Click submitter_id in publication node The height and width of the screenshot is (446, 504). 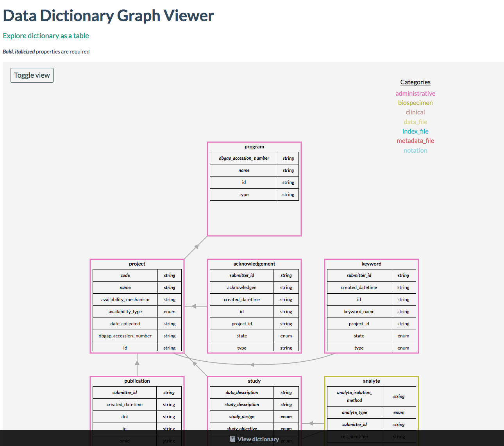125,392
